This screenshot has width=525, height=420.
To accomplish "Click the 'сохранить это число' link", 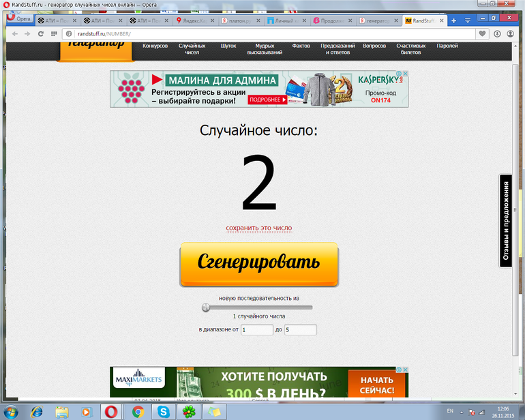I will click(259, 228).
